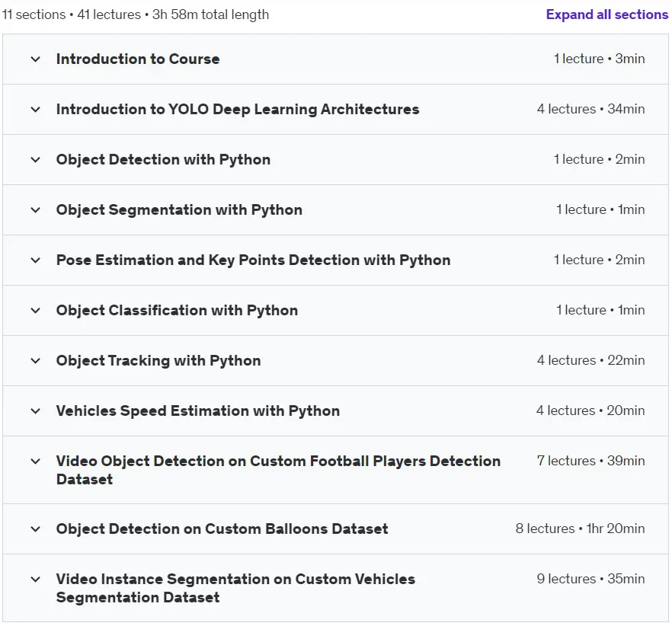The image size is (672, 626).
Task: Open Introduction to YOLO Deep Learning Architectures title
Action: pos(238,109)
